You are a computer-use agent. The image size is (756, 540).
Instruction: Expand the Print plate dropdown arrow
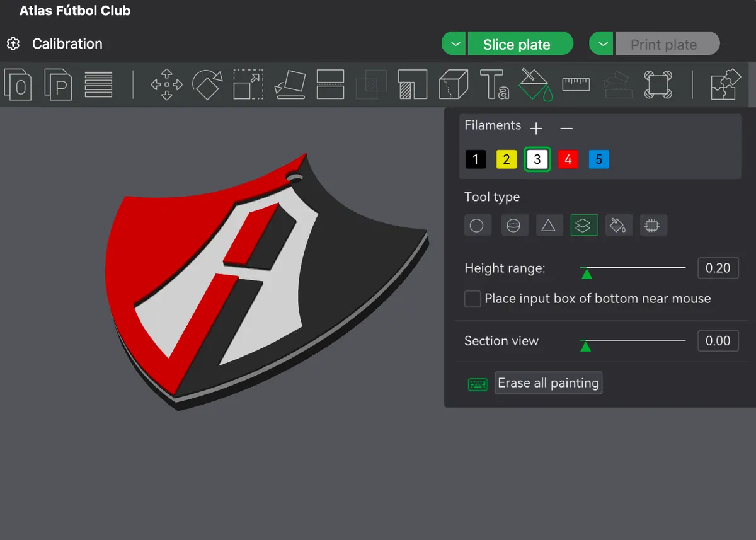click(602, 44)
